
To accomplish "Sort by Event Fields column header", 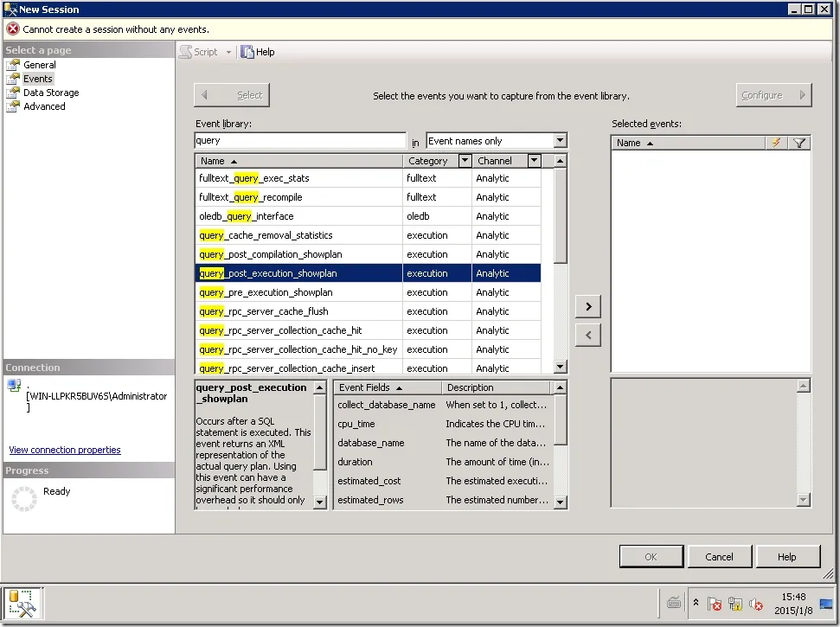I will (x=388, y=387).
